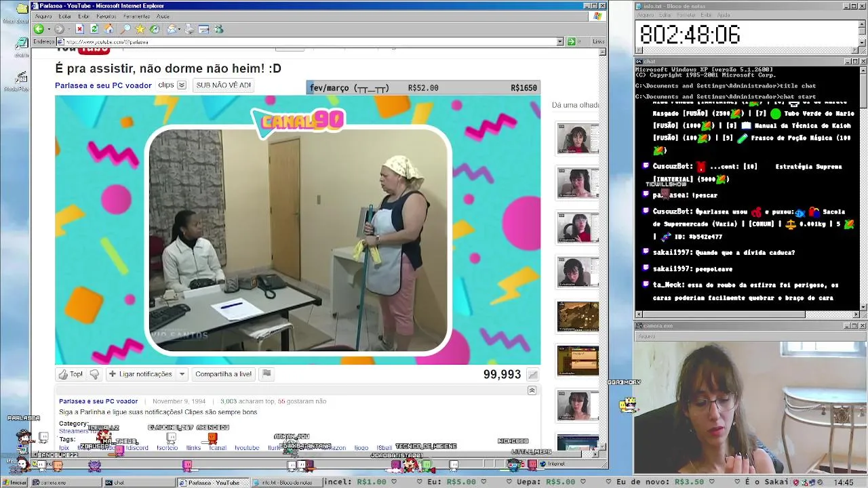Switch to chat window in taskbar

[x=138, y=483]
